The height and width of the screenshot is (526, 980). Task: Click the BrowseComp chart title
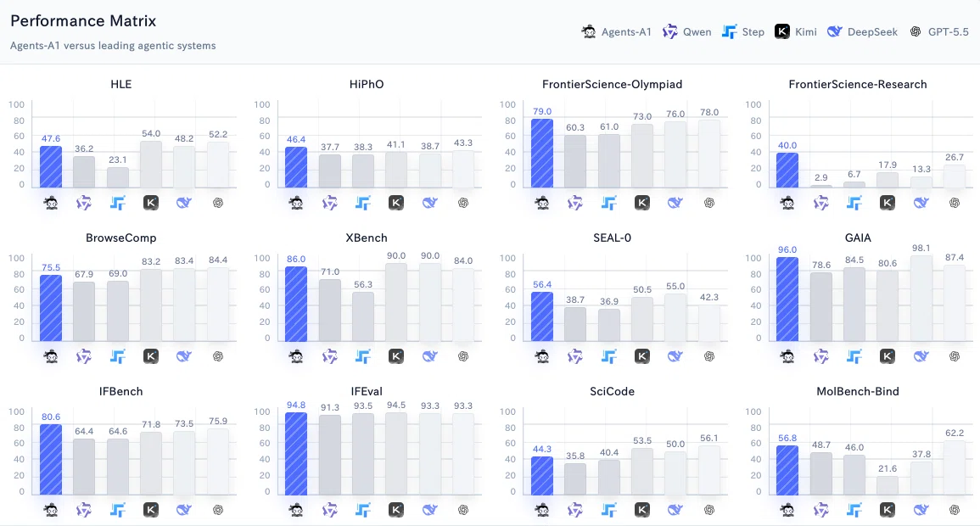tap(120, 238)
